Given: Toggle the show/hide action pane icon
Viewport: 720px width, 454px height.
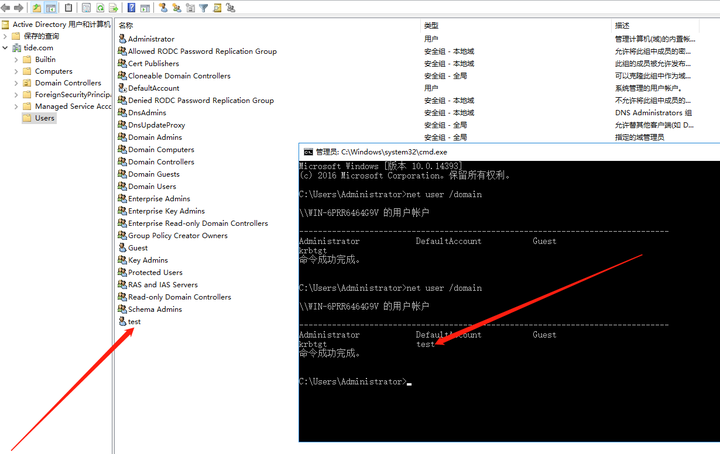Looking at the screenshot, I should pyautogui.click(x=145, y=8).
